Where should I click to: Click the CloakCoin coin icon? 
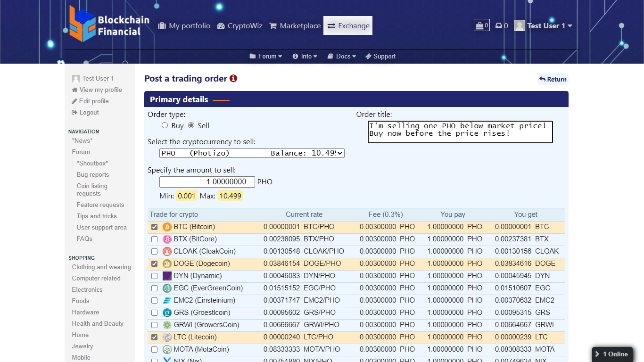click(x=167, y=251)
